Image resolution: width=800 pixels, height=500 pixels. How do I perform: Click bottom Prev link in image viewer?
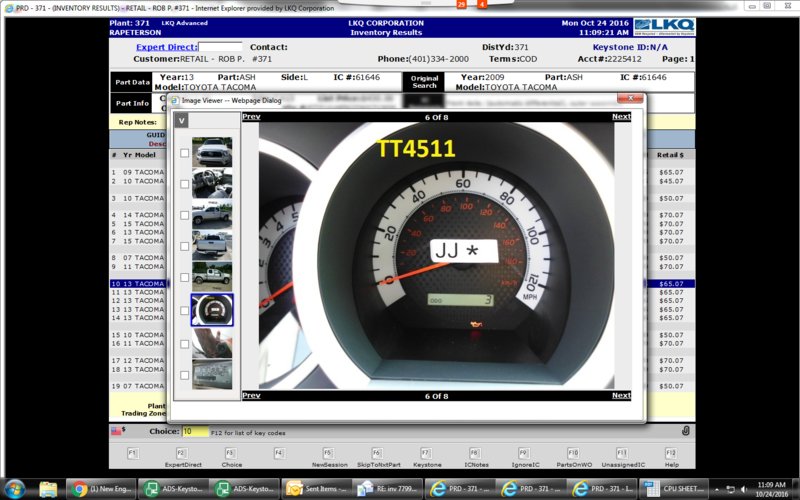tap(251, 395)
